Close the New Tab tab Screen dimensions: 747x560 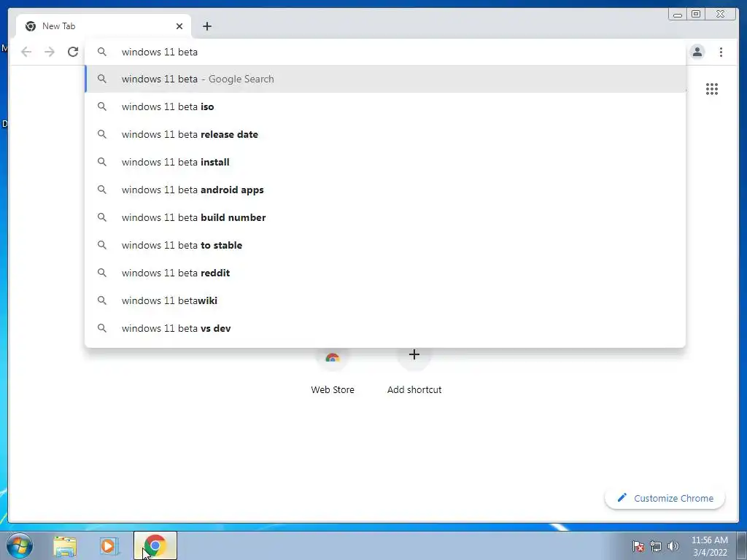point(179,26)
